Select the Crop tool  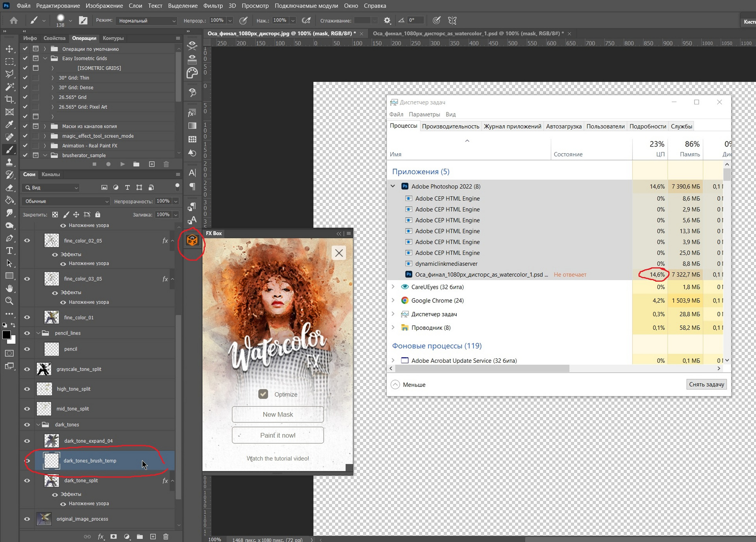9,99
